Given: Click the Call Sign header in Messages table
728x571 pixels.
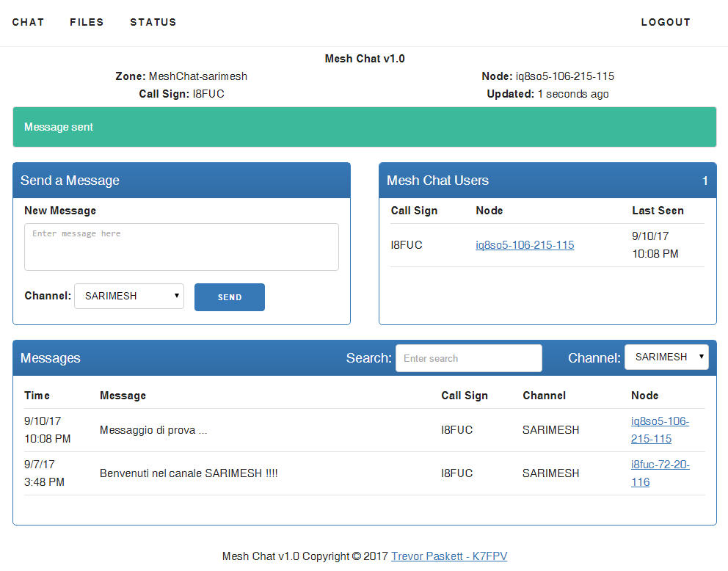Looking at the screenshot, I should pos(465,396).
